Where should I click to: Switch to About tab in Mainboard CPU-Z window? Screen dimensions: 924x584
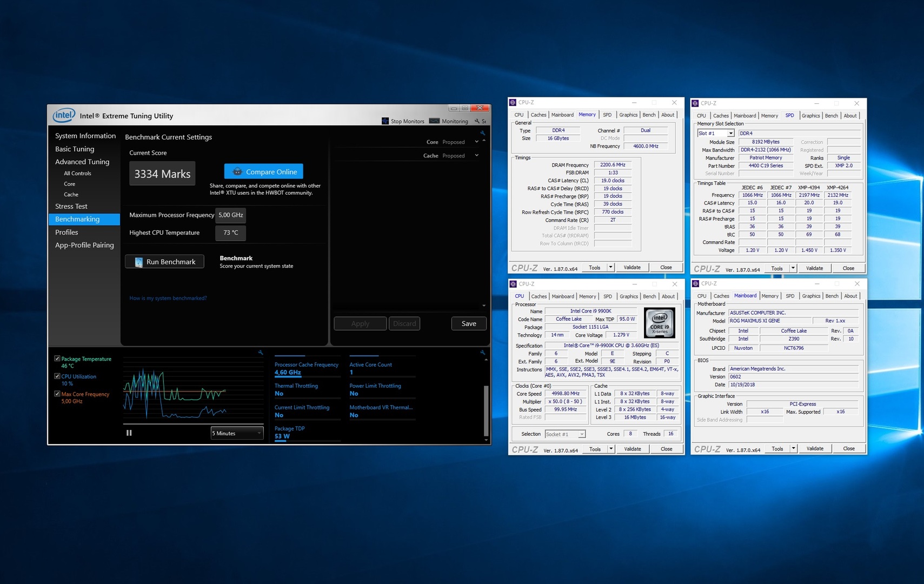850,296
